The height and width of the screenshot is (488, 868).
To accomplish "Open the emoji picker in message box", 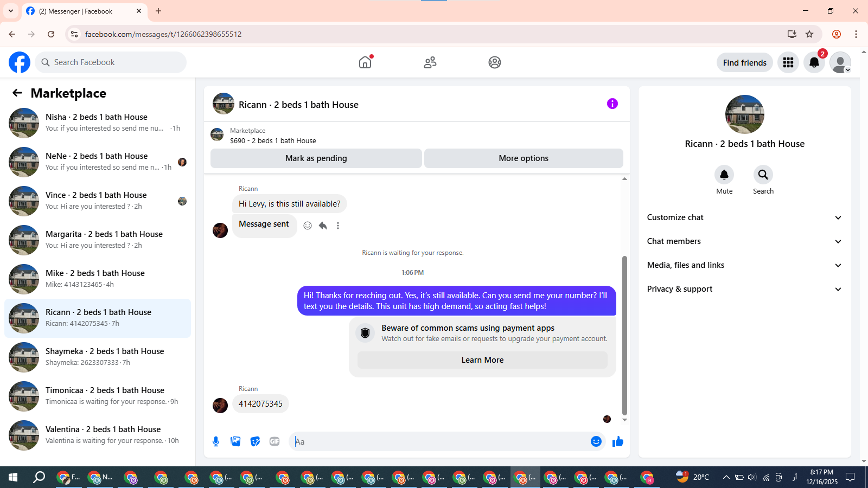I will click(x=596, y=441).
